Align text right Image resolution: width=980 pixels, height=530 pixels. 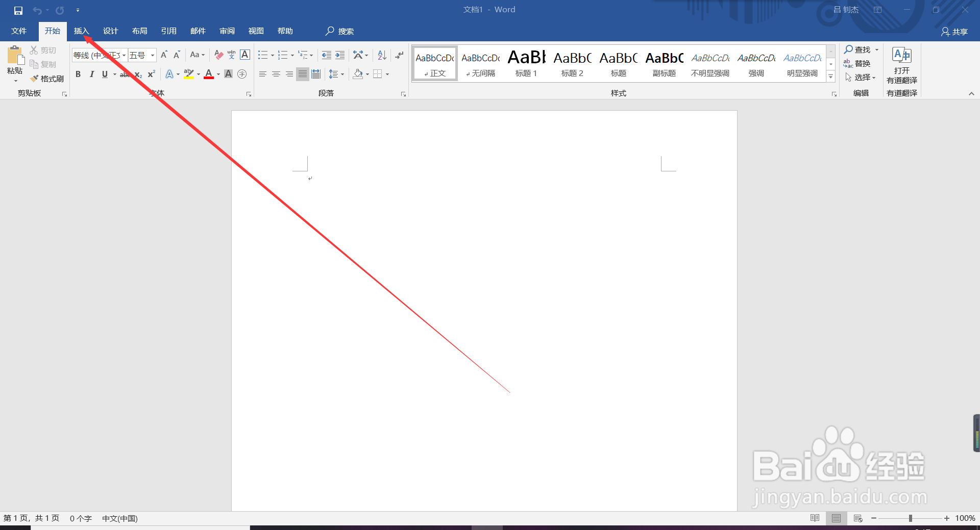click(289, 74)
